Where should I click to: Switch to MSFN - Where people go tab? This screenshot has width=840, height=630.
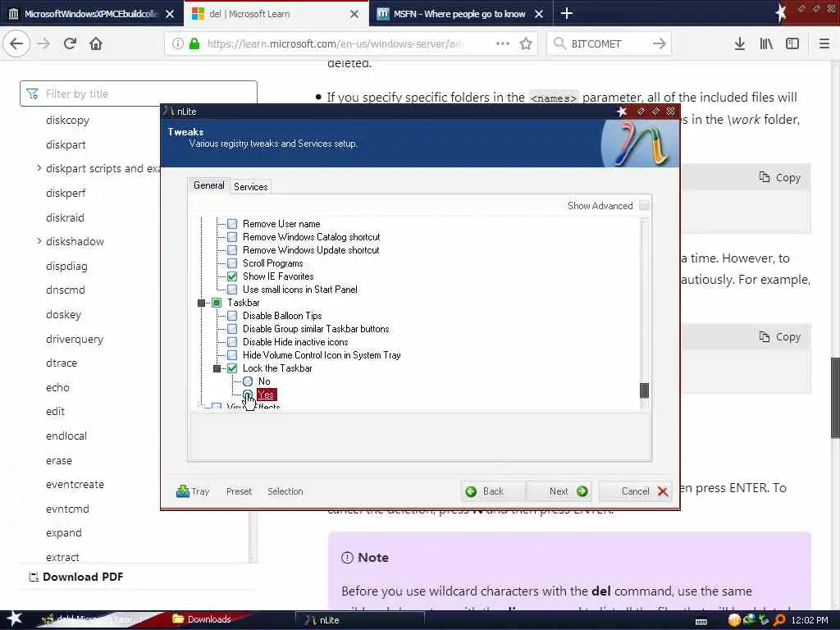pyautogui.click(x=459, y=14)
